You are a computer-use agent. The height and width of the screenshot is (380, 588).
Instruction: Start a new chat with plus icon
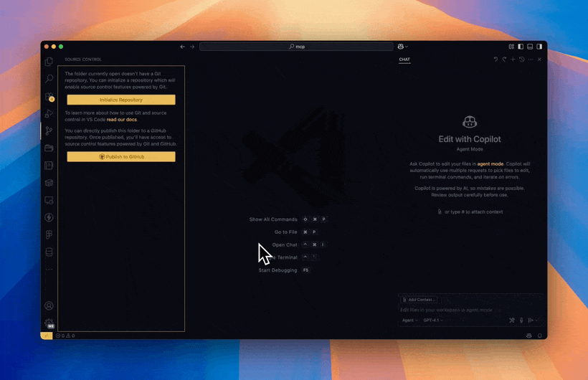click(x=513, y=60)
